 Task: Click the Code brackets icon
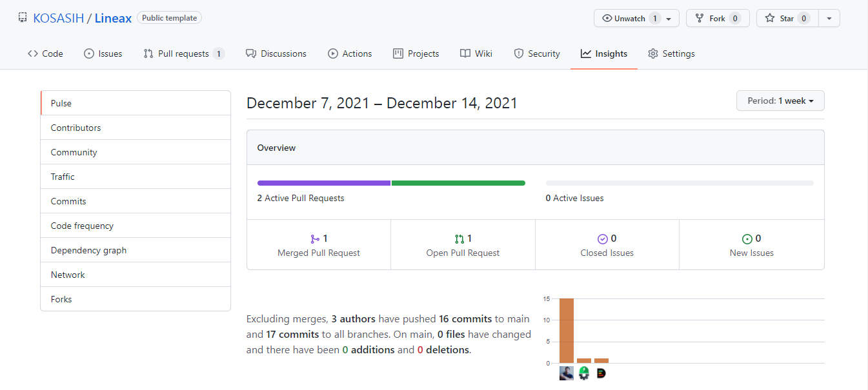click(x=33, y=54)
